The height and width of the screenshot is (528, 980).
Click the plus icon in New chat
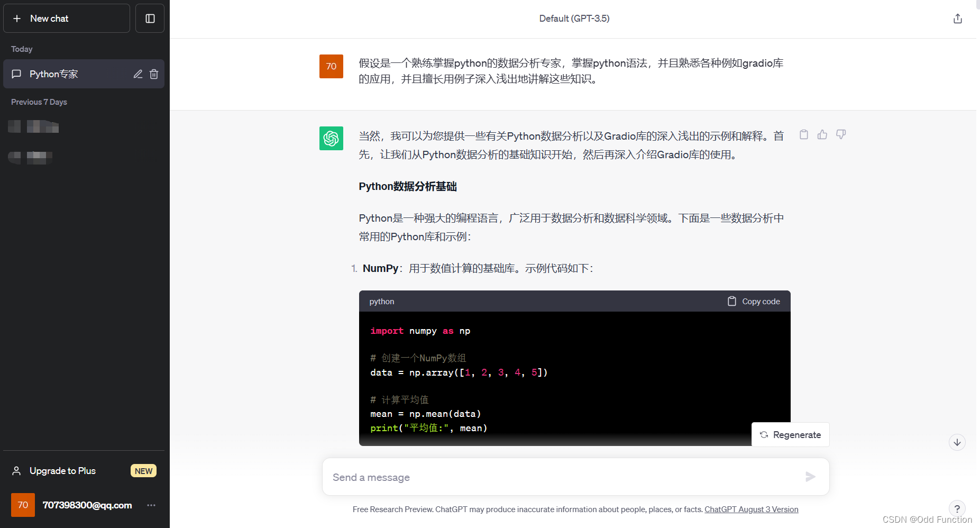click(17, 19)
